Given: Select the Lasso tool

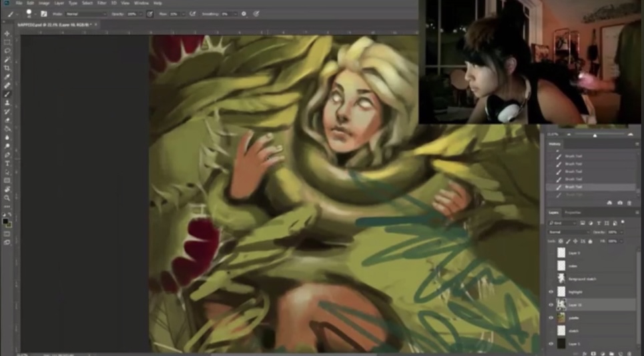Looking at the screenshot, I should coord(7,51).
